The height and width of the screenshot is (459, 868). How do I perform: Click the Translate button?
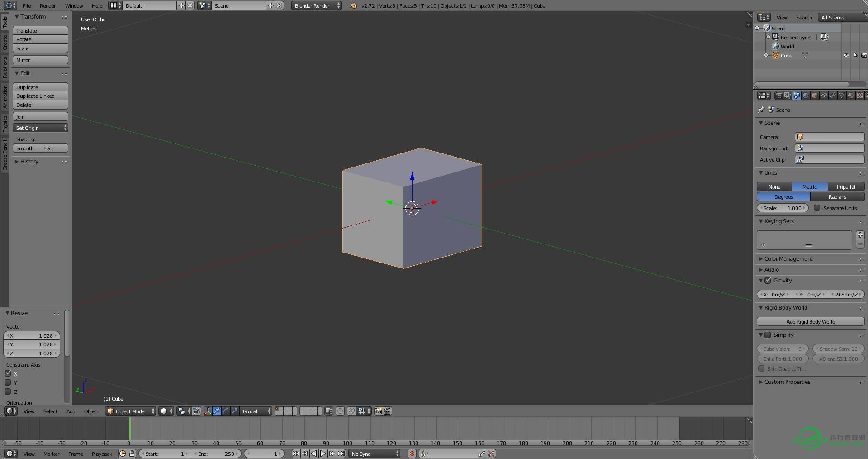point(40,30)
